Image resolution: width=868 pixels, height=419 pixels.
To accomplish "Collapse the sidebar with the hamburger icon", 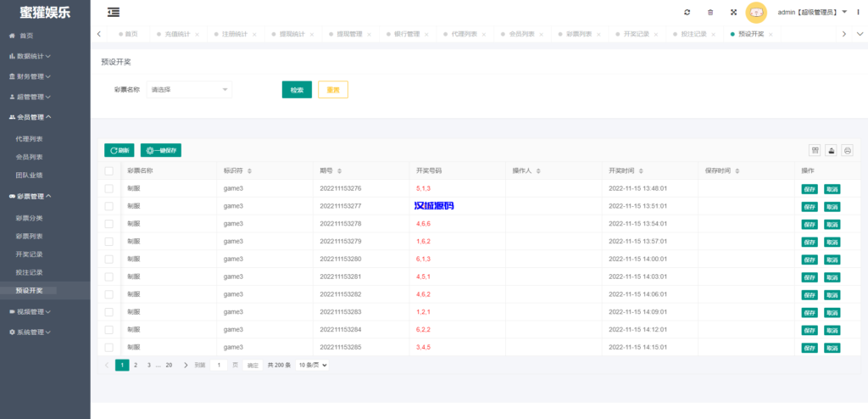I will 114,12.
